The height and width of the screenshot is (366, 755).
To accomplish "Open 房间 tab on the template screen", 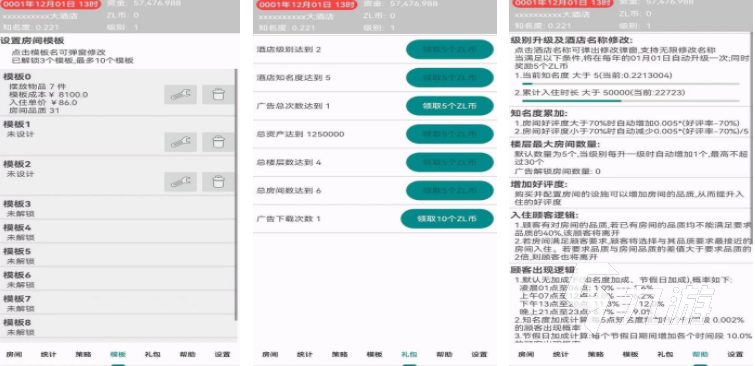I will click(x=14, y=354).
